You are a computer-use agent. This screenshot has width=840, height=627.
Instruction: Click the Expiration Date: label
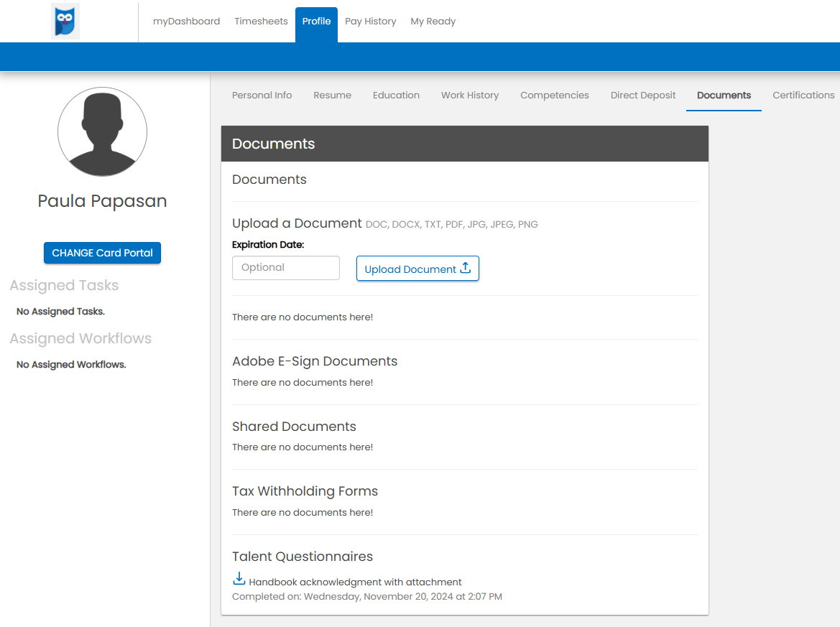coord(269,245)
